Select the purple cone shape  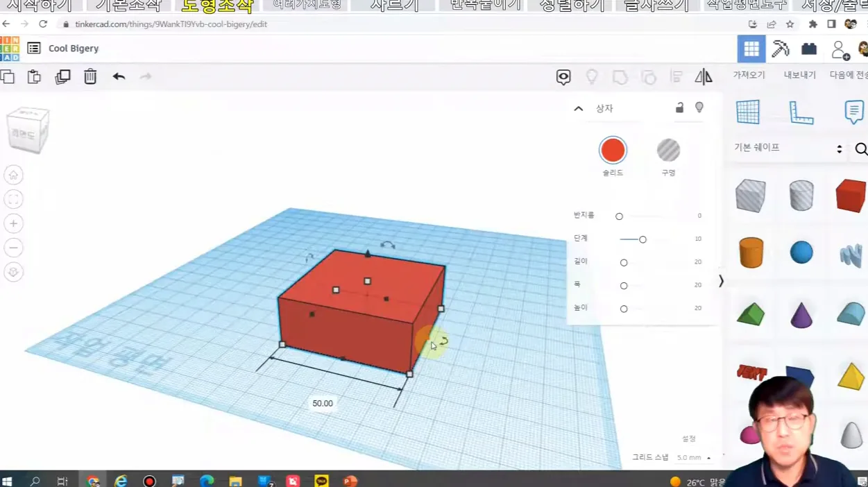pos(801,314)
